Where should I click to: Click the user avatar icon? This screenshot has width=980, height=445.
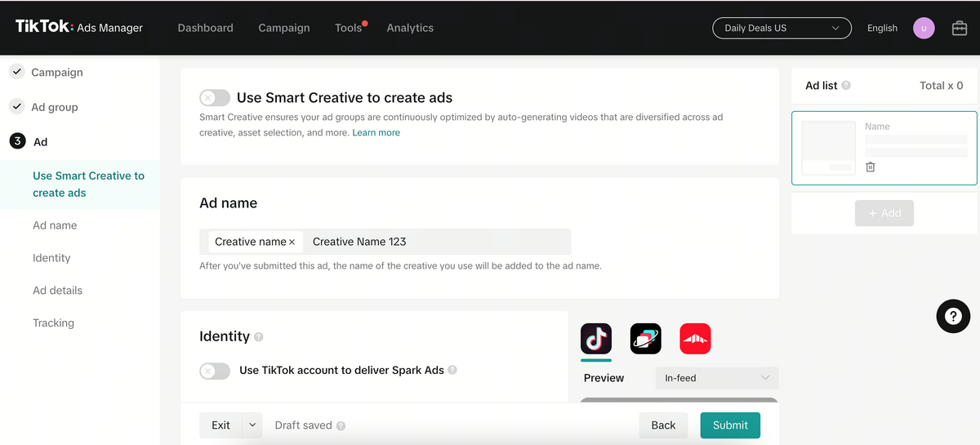click(924, 28)
